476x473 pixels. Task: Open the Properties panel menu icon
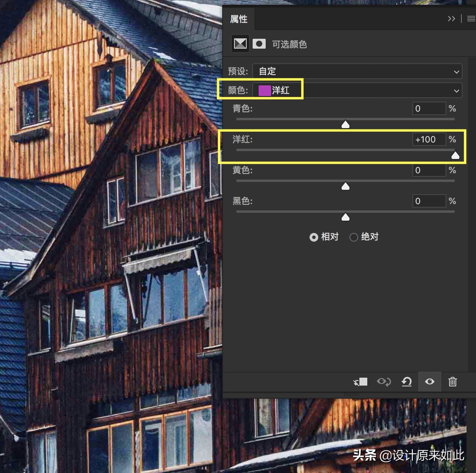[471, 19]
